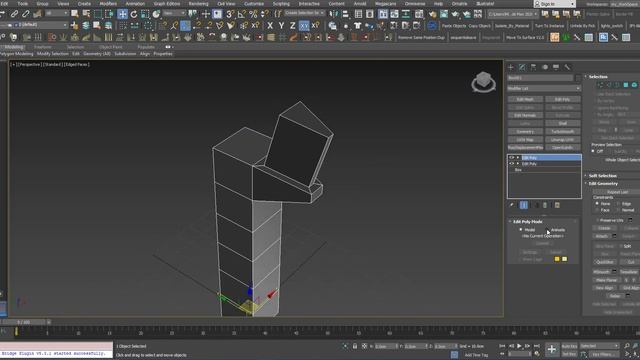Screen dimensions: 640x360
Task: Restrict transform to Z axis
Action: (293, 26)
